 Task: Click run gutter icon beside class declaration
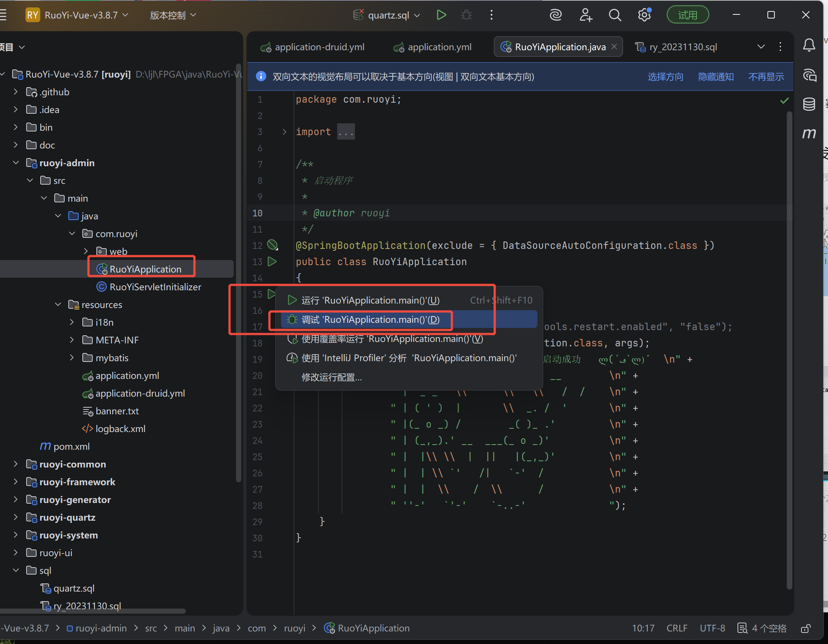point(272,261)
